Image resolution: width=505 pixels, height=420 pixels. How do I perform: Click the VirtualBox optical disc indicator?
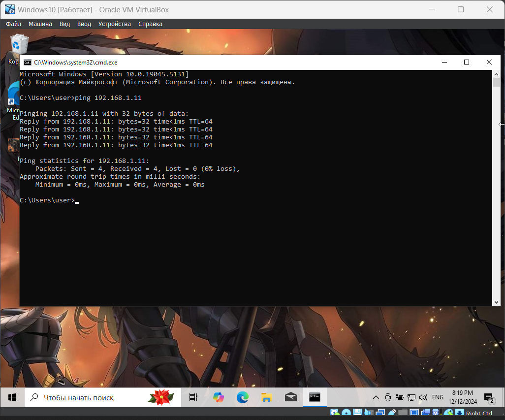coord(346,413)
